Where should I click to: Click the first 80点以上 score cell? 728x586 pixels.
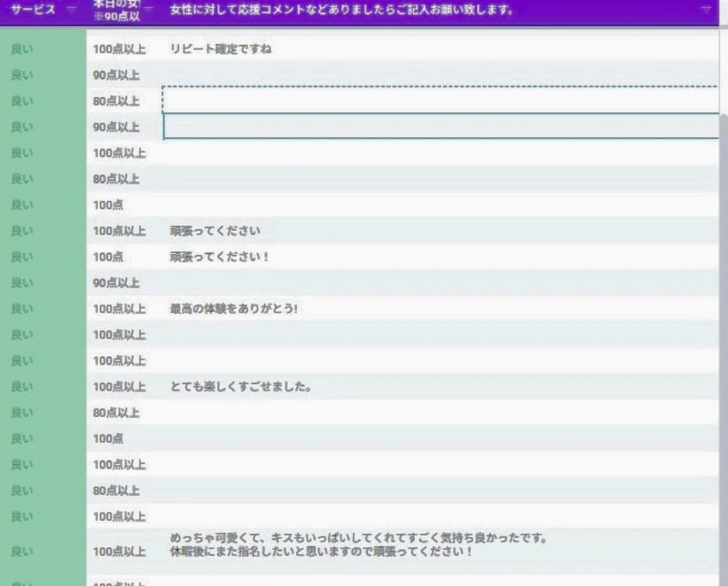[116, 101]
